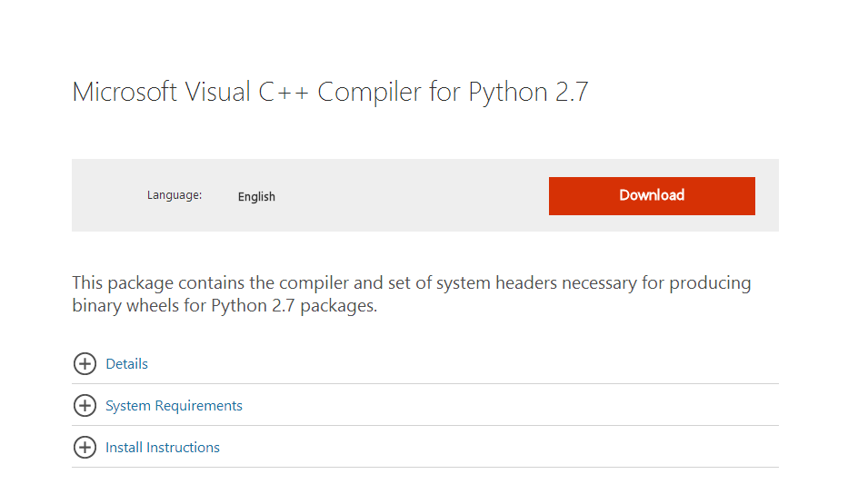This screenshot has height=504, width=858.
Task: Click the package description paragraph
Action: [412, 294]
